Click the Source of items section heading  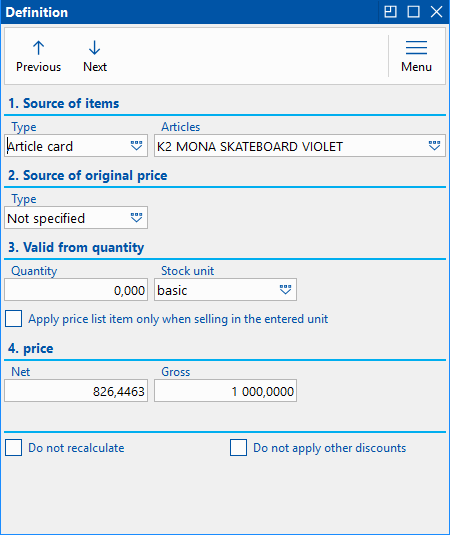pyautogui.click(x=64, y=103)
